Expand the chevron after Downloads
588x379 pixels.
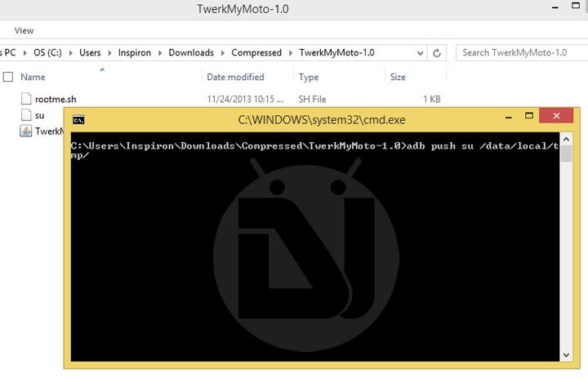(x=223, y=53)
